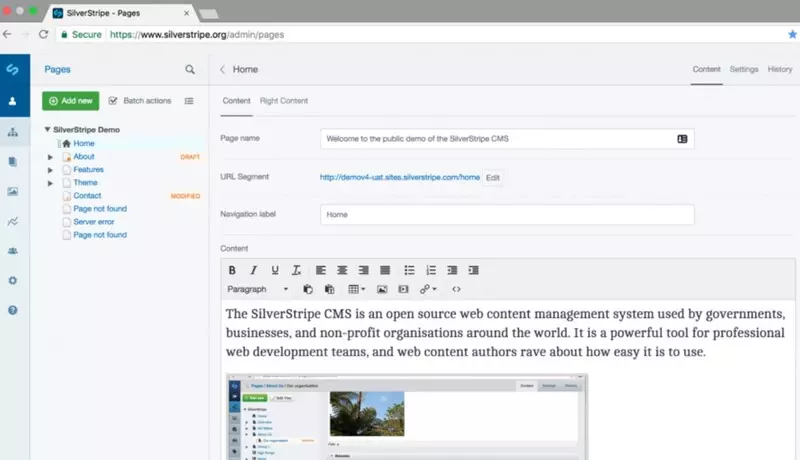Open the Help question mark icon
Viewport: 800px width, 460px height.
pos(13,310)
